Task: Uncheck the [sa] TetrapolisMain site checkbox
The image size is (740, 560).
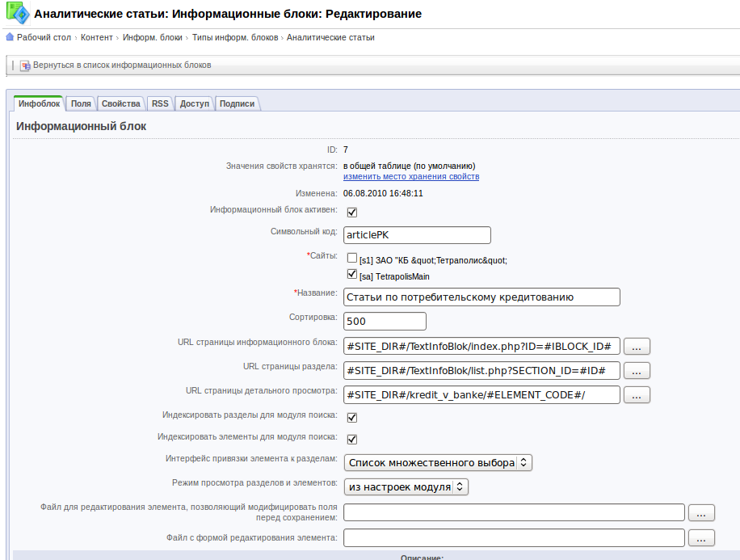Action: pyautogui.click(x=351, y=275)
